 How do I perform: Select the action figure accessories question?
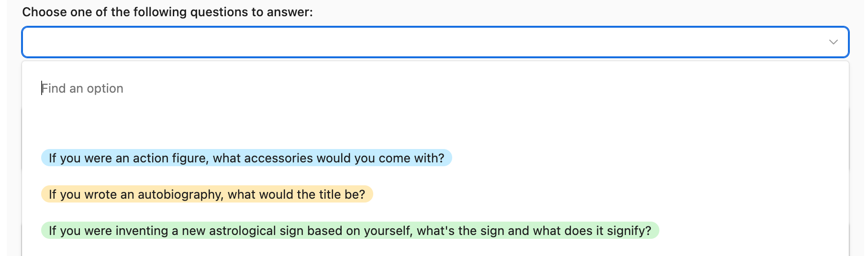click(246, 158)
